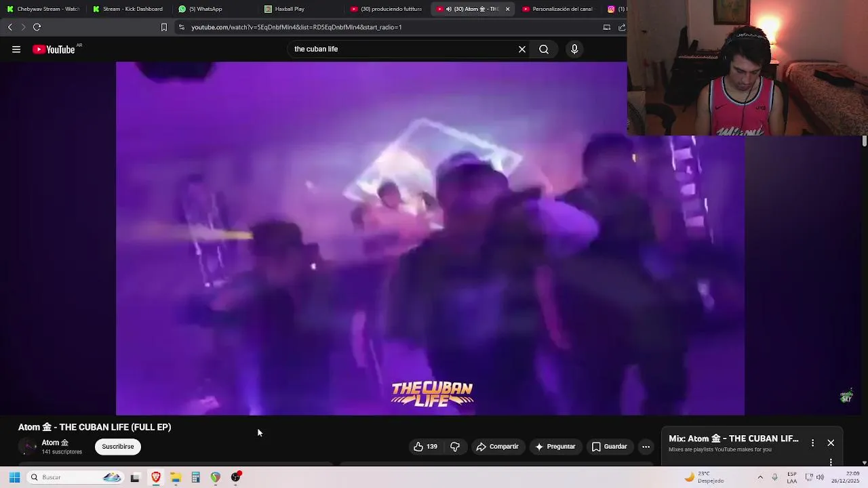
Task: Click the page vertical scrollbar thumb
Action: click(x=865, y=141)
